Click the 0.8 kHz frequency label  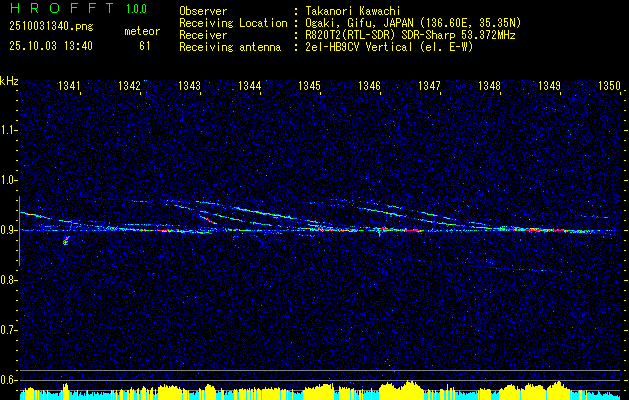click(8, 280)
